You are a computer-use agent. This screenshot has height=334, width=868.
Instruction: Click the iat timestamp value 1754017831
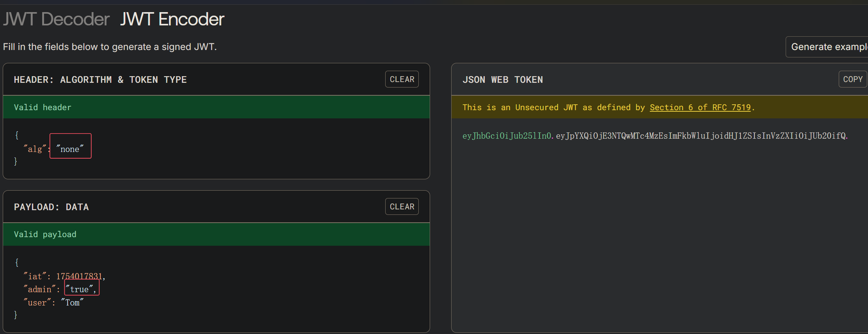click(79, 276)
